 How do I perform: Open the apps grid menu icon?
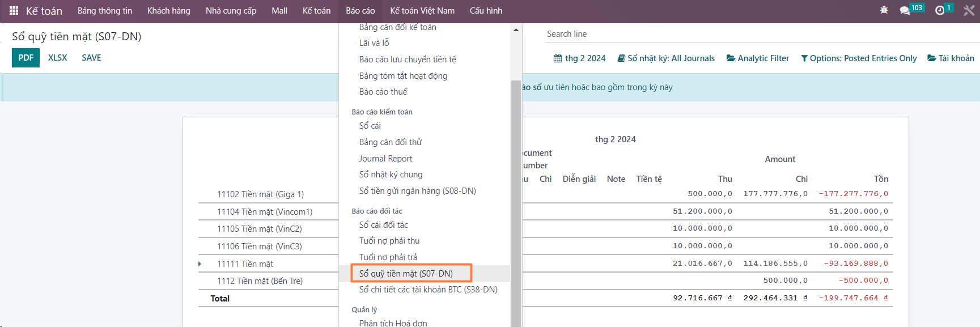[x=14, y=11]
